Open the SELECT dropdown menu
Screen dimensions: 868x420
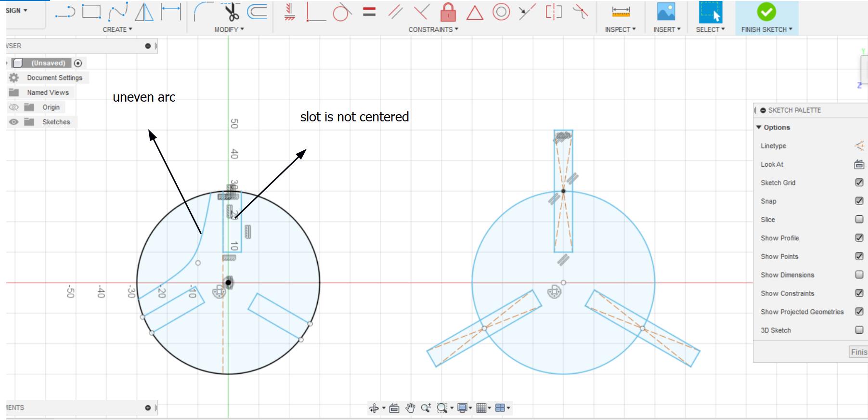coord(710,29)
